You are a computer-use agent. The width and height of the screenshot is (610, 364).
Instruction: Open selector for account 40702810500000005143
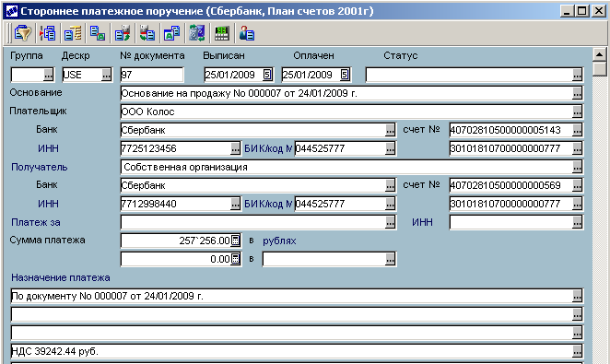(x=578, y=130)
